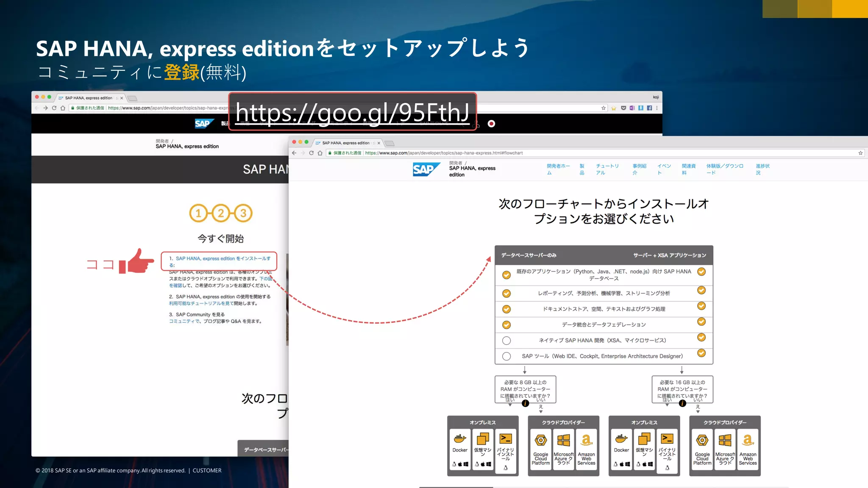Screen dimensions: 868x488
Task: Click the 開発者 breadcrumb in the front window
Action: coord(456,163)
